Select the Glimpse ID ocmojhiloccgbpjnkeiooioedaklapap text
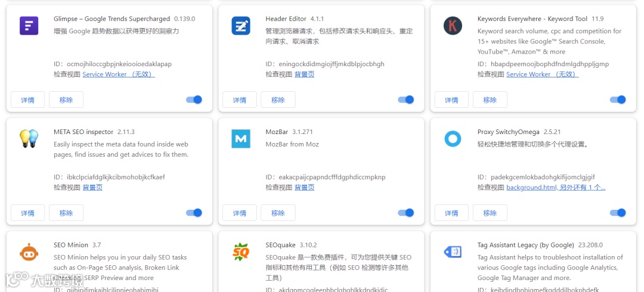 119,64
